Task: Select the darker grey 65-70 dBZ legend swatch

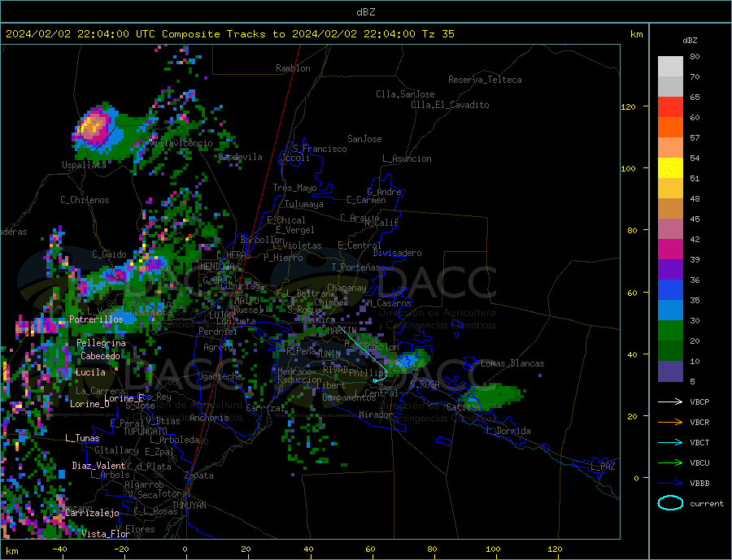Action: (x=670, y=87)
